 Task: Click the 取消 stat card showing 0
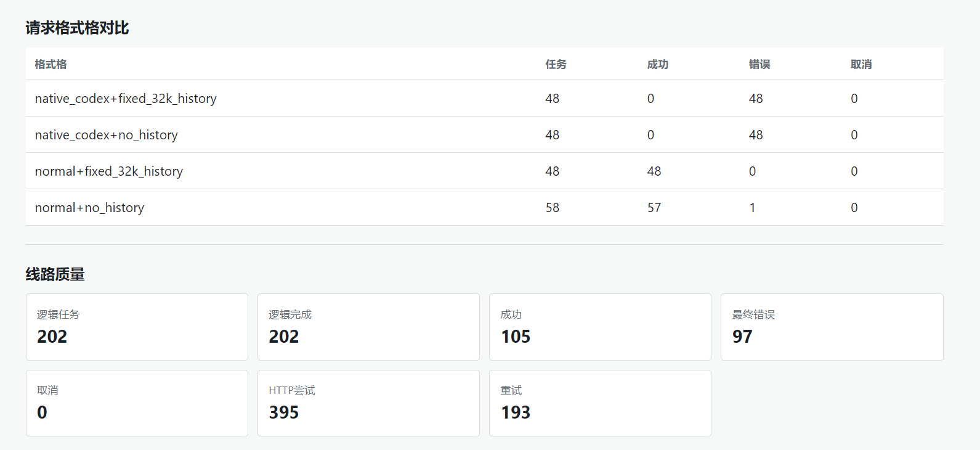point(137,403)
